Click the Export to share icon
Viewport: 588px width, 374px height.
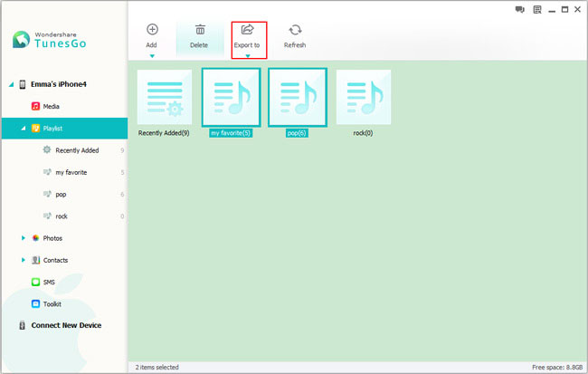(248, 29)
